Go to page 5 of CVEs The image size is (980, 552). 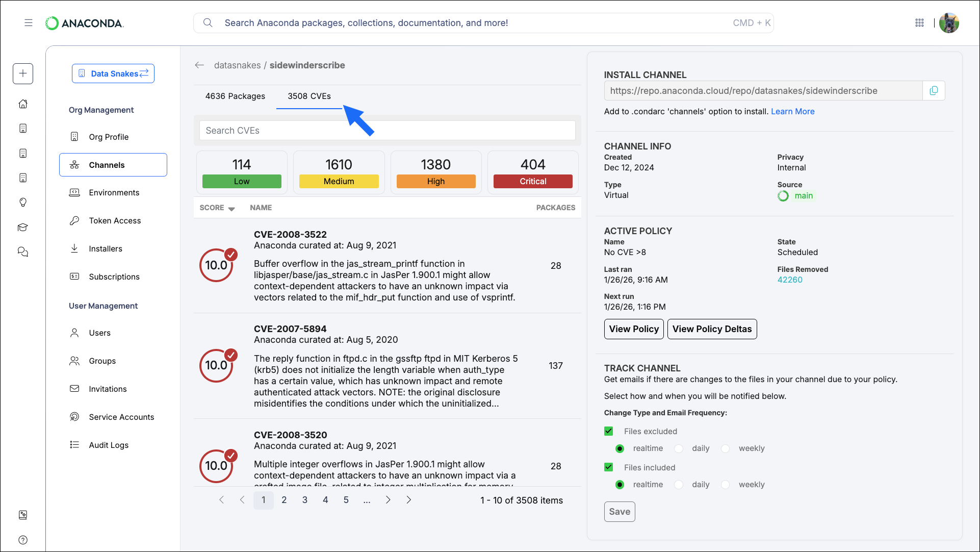pos(346,500)
